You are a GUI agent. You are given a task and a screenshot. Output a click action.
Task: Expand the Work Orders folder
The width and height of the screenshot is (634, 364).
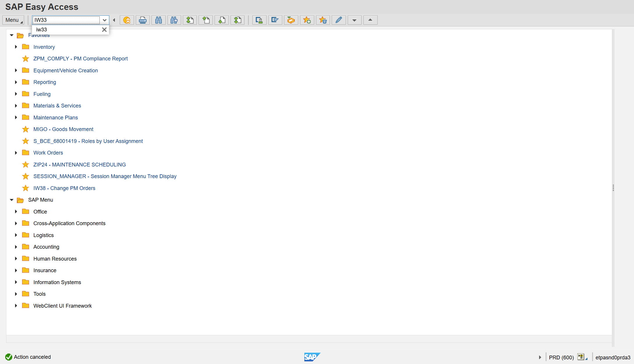(16, 153)
